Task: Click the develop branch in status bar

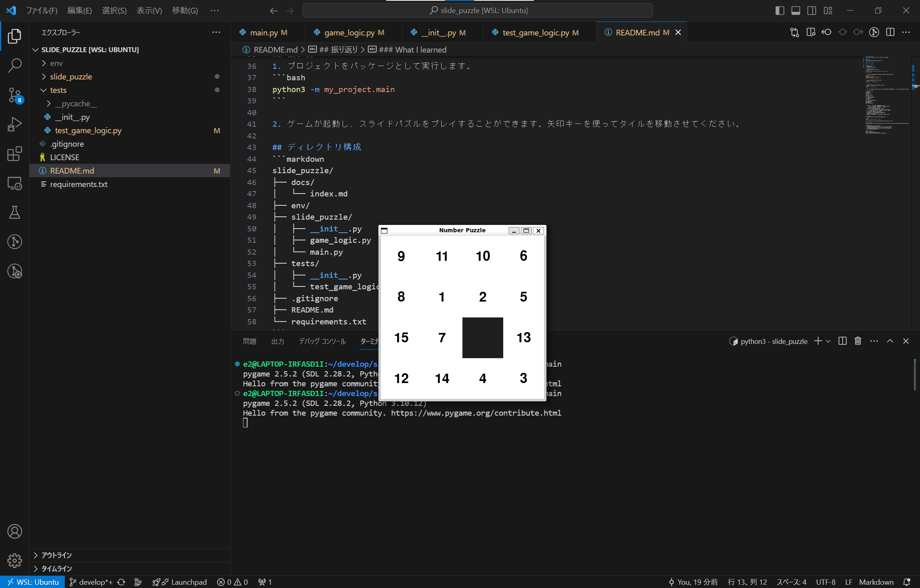Action: click(x=91, y=582)
